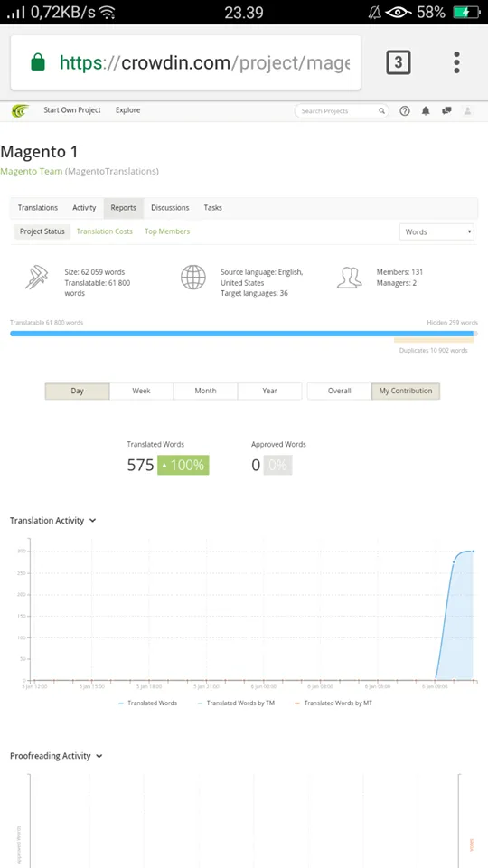Viewport: 488px width, 868px height.
Task: Focus the Search Projects field
Action: [x=342, y=110]
